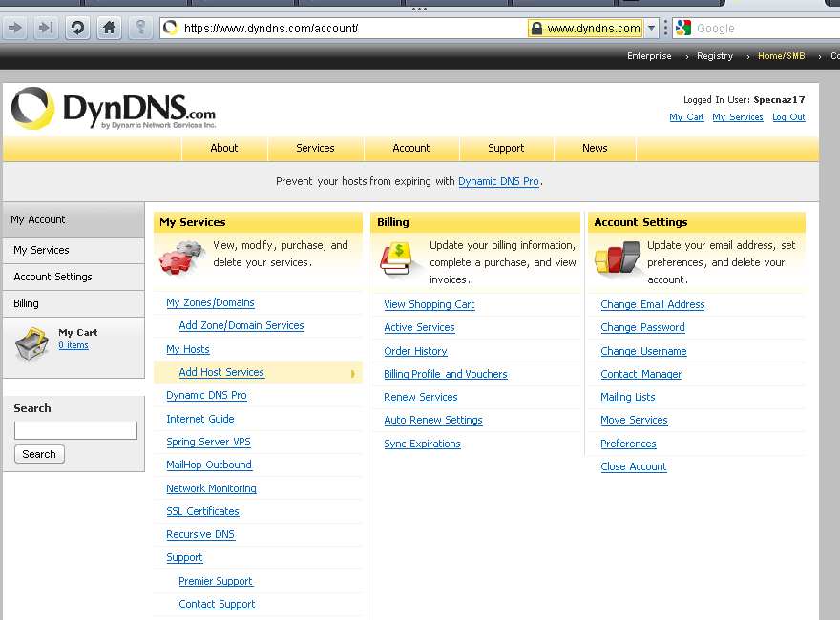The image size is (840, 620).
Task: Click the DynDNS.com logo
Action: pyautogui.click(x=114, y=109)
